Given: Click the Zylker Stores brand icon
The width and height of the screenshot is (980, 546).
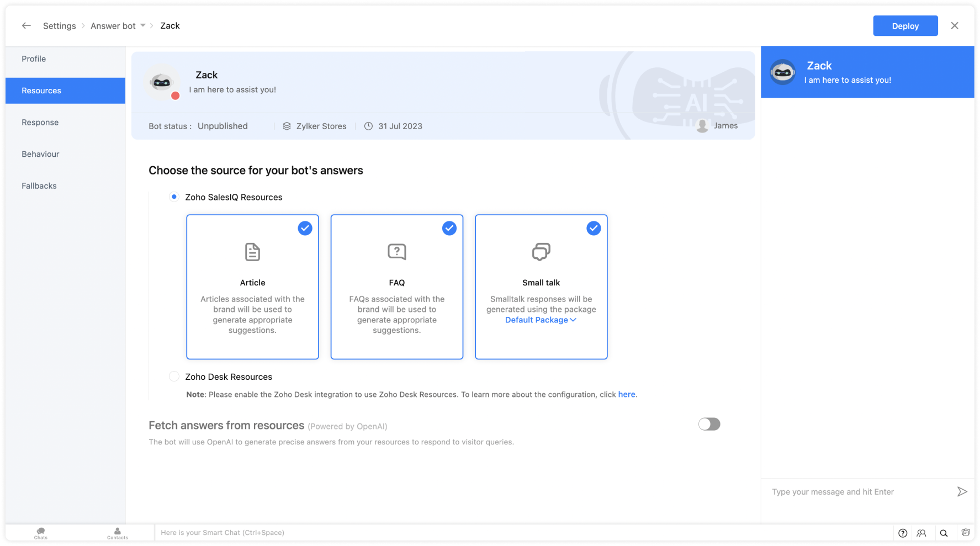Looking at the screenshot, I should [x=287, y=126].
